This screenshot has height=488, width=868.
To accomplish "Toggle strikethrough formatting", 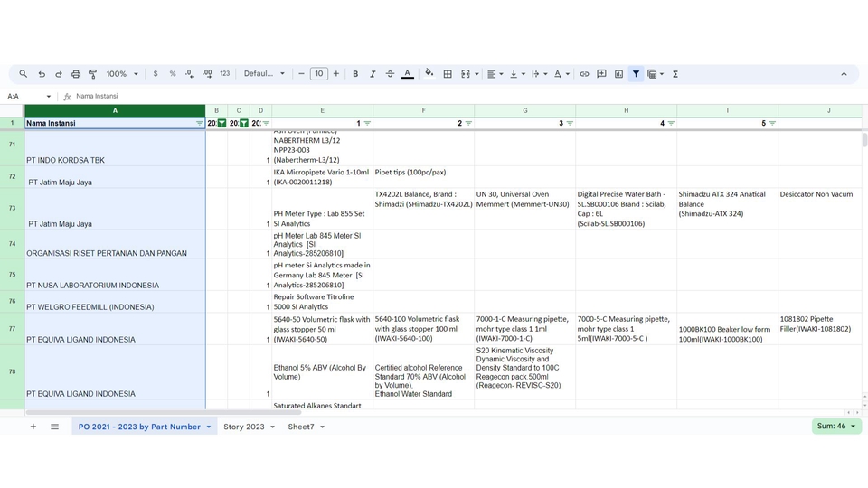I will tap(390, 73).
